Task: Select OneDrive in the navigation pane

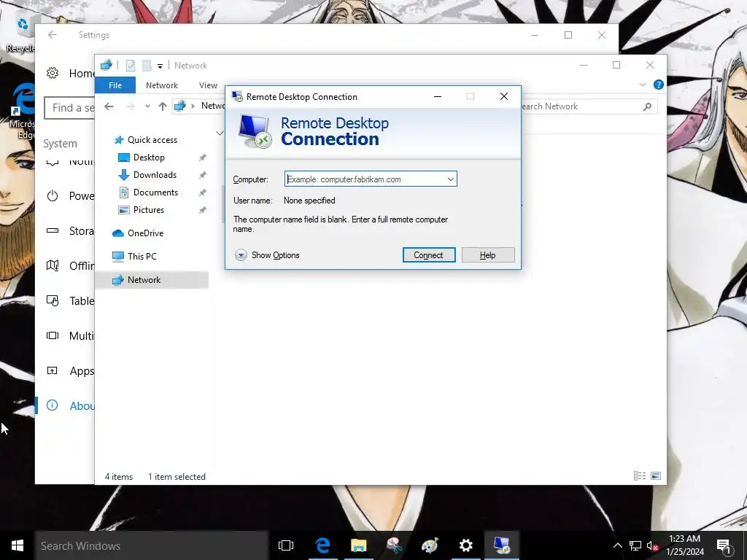Action: point(145,233)
